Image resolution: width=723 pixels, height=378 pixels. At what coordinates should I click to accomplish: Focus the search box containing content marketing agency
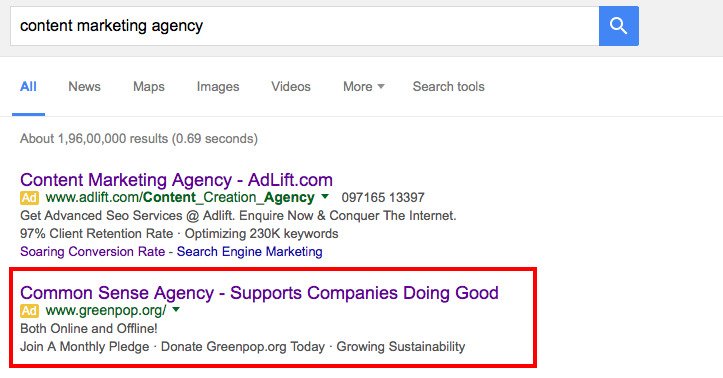point(304,26)
